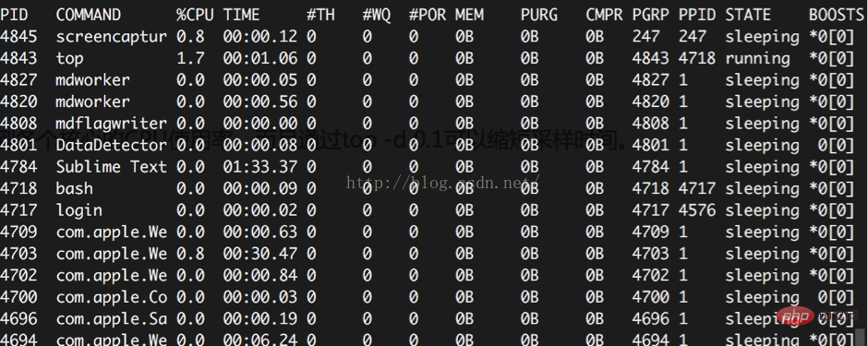Click the MEM column header

pos(469,15)
